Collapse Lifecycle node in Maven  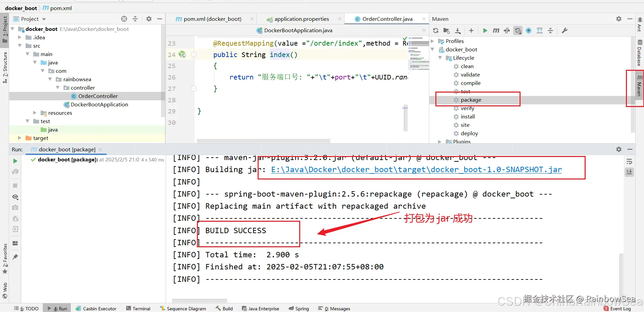pyautogui.click(x=440, y=58)
